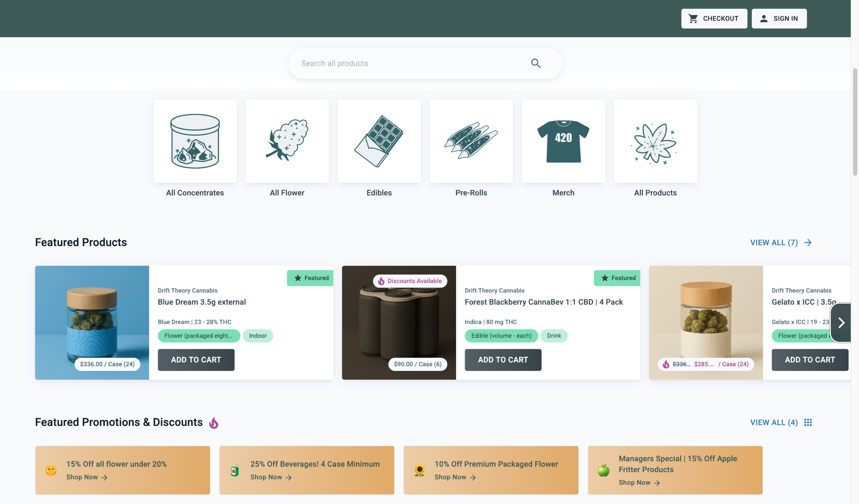
Task: Focus the Search all products field
Action: 409,63
